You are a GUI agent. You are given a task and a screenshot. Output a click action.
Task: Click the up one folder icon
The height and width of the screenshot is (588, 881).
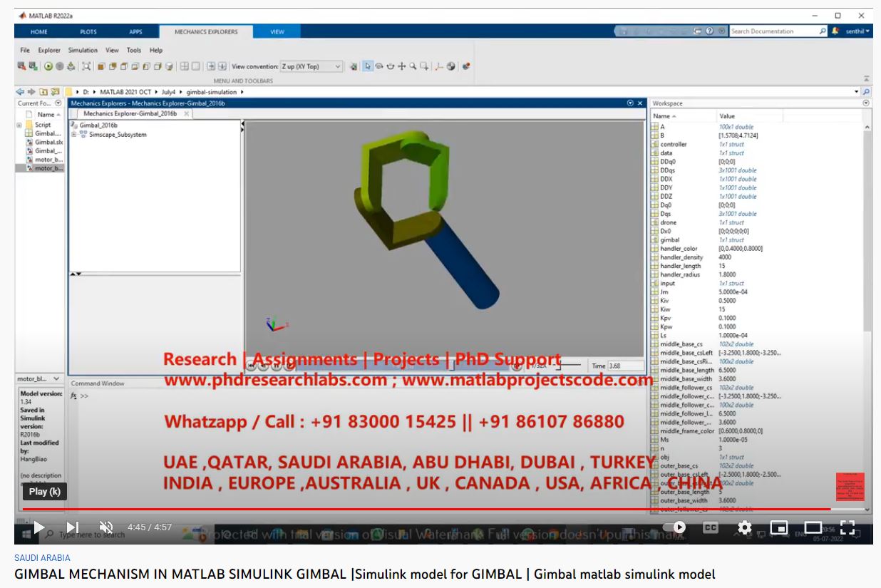coord(43,92)
